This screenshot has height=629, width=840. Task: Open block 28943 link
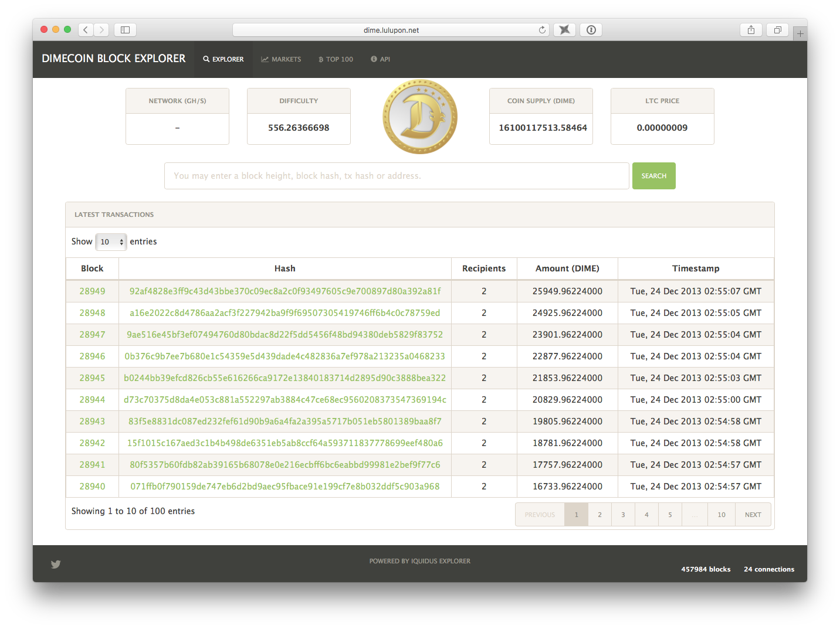coord(93,421)
